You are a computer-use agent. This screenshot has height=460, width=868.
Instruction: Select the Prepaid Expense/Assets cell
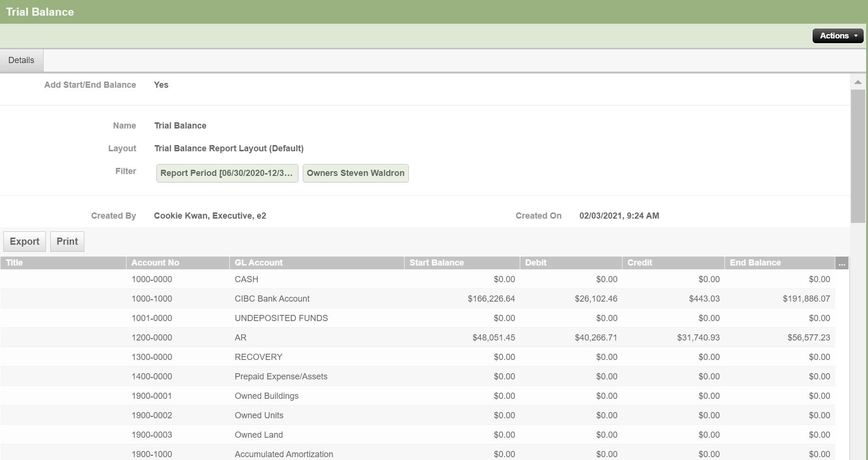pos(281,377)
